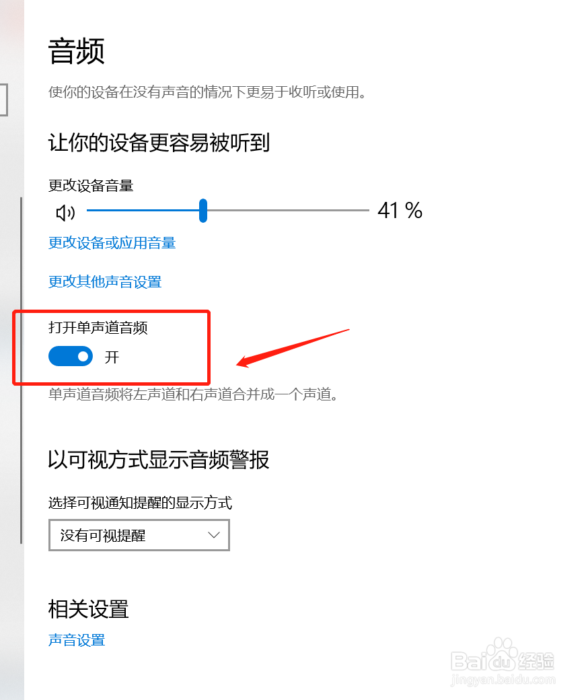Open the 没有可视提醒 combo box

point(139,535)
